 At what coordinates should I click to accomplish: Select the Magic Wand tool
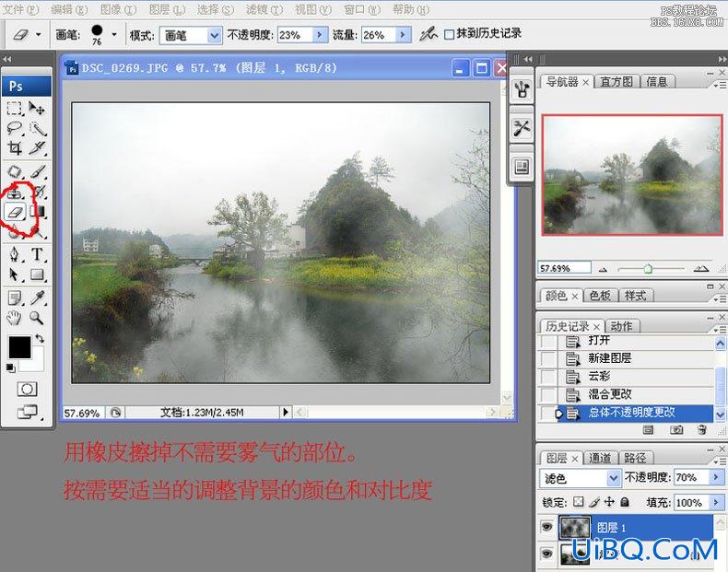click(x=37, y=129)
